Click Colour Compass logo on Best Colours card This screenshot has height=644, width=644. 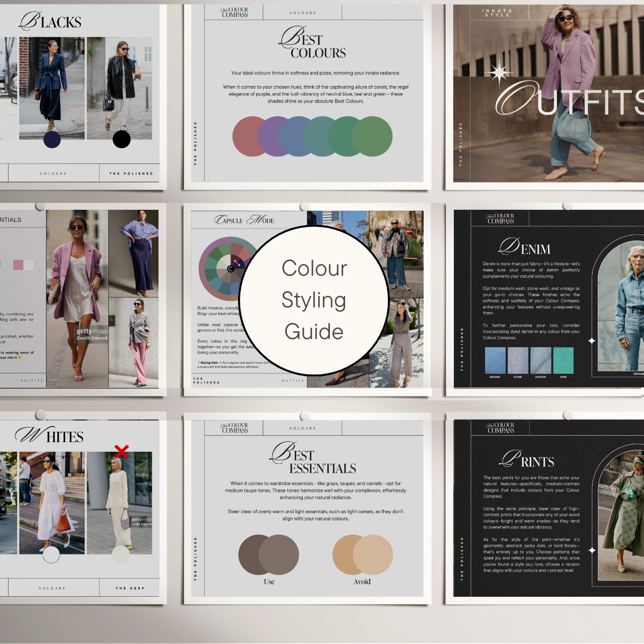pos(234,13)
